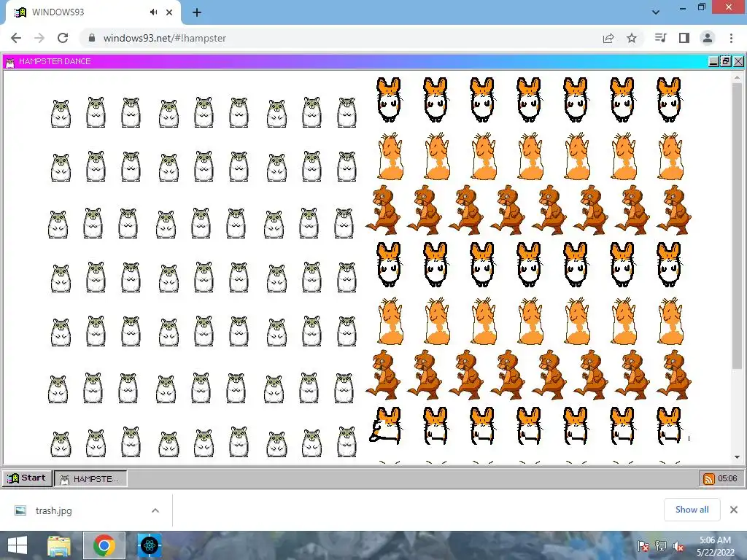
Task: Click the scrollbar down arrow in Hampster window
Action: point(737,457)
